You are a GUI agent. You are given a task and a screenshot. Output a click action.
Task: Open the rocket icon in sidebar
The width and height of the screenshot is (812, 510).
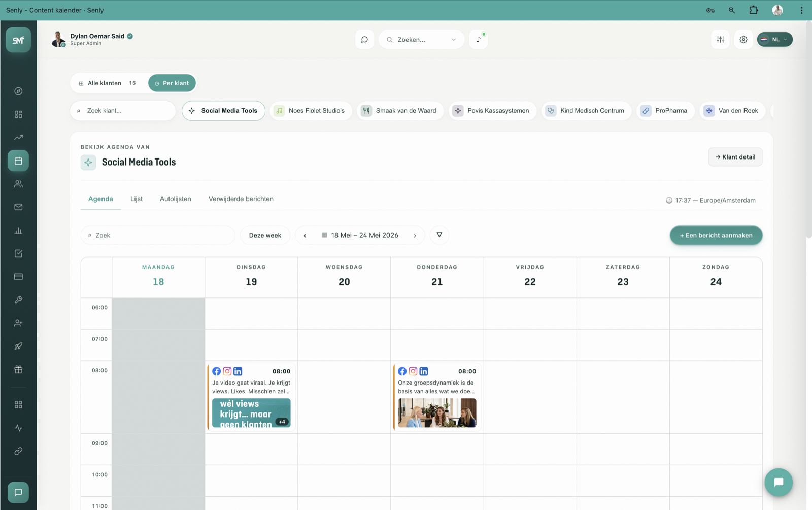pos(18,346)
